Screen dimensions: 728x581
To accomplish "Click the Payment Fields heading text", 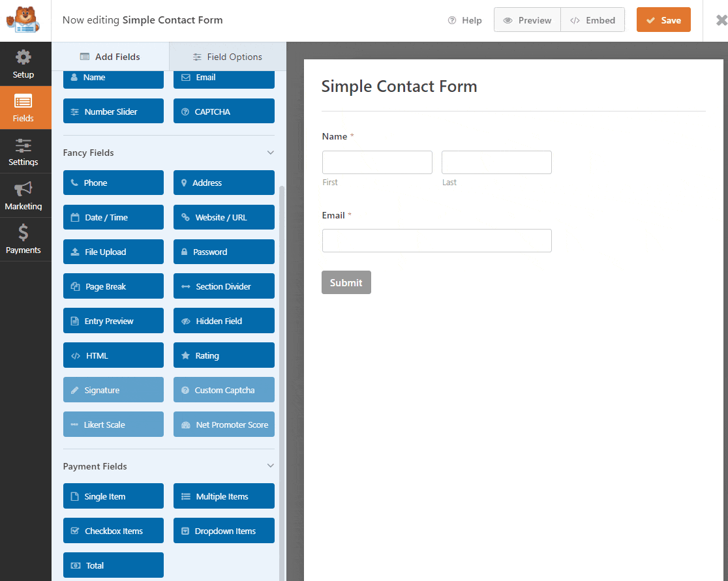I will coord(95,466).
